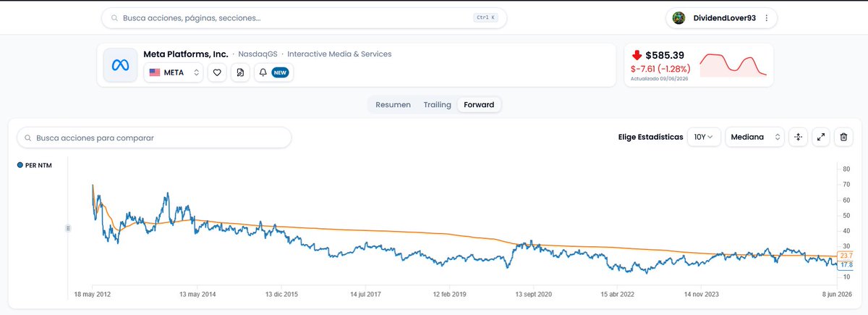Click the 80 value on y-axis

coord(846,169)
